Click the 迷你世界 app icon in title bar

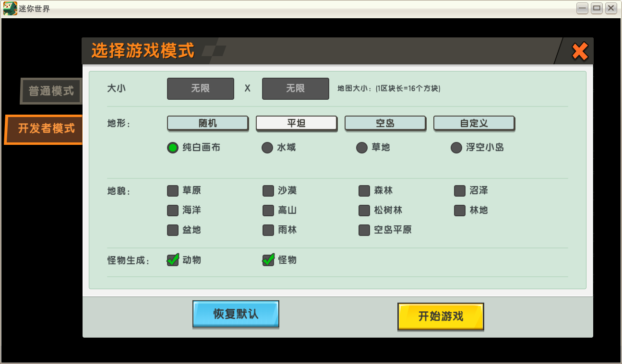[x=10, y=8]
